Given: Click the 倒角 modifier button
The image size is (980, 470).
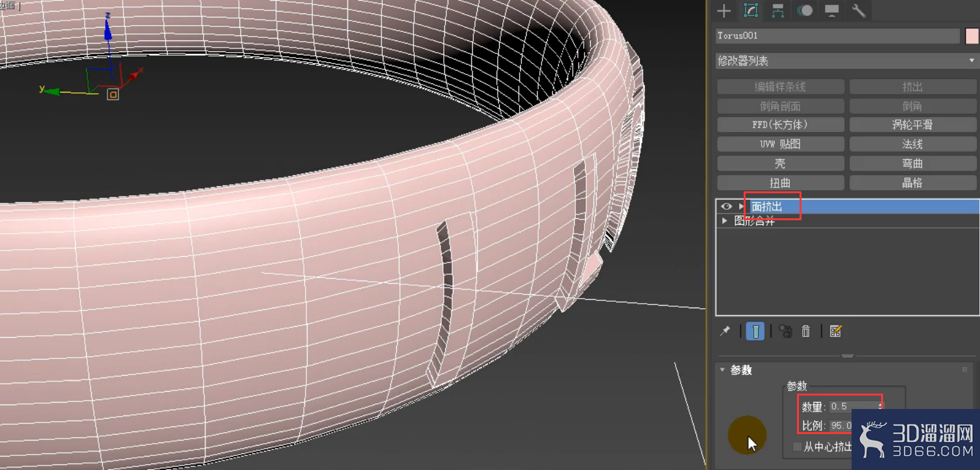Looking at the screenshot, I should pos(913,106).
